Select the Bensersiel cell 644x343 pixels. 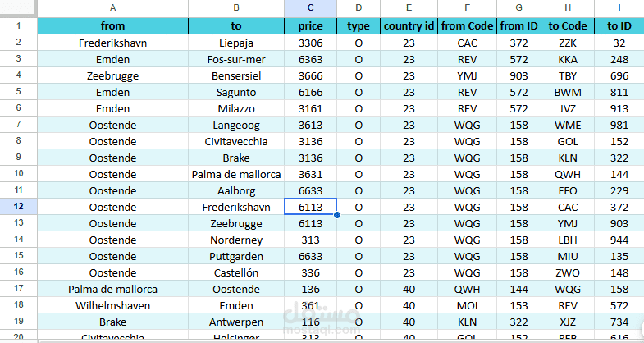[x=236, y=75]
